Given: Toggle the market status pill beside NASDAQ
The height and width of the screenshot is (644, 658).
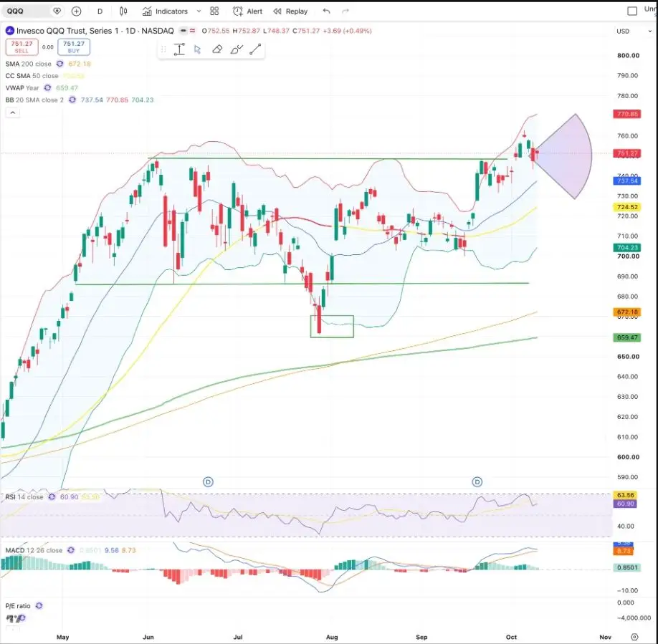Looking at the screenshot, I should coord(183,31).
